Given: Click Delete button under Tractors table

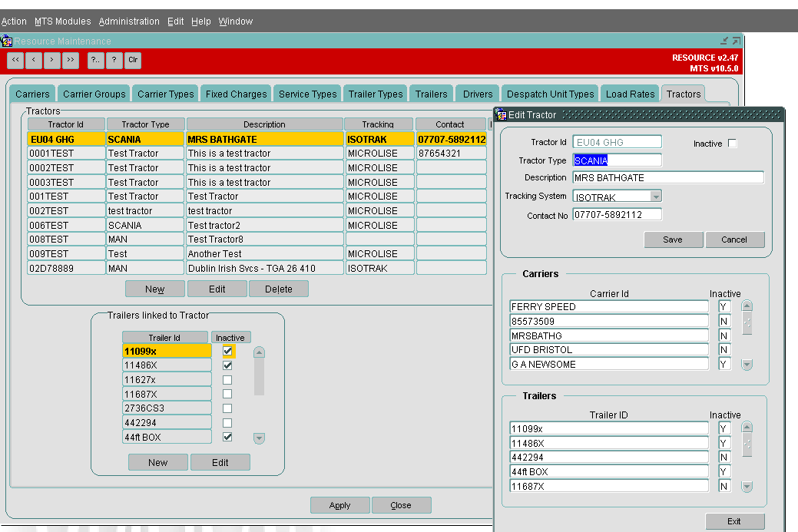Looking at the screenshot, I should click(x=278, y=289).
